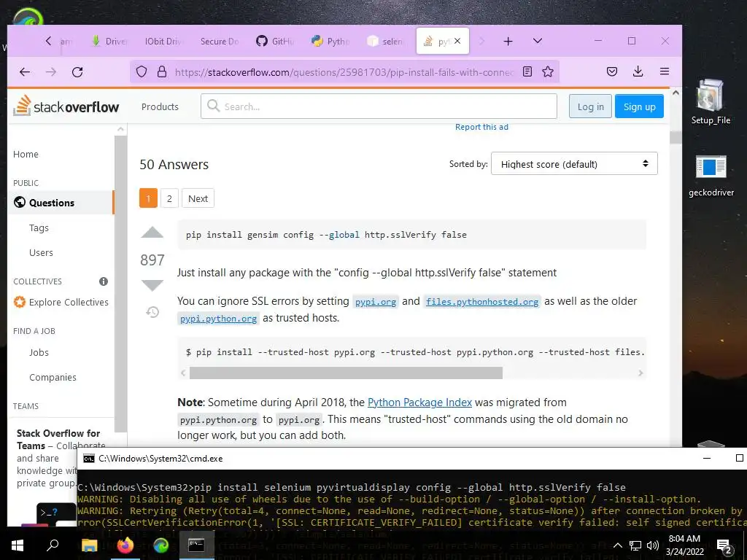
Task: Open the volume speaker tray icon
Action: point(653,545)
